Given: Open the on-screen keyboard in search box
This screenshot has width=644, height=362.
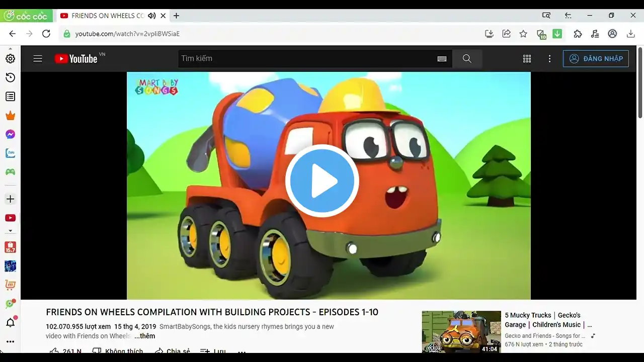Looking at the screenshot, I should [x=442, y=59].
